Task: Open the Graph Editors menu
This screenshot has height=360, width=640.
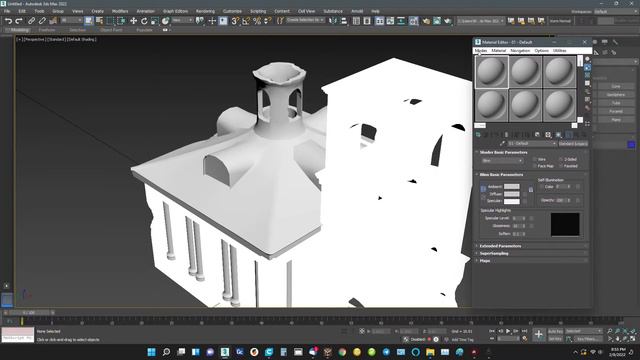Action: pos(176,11)
